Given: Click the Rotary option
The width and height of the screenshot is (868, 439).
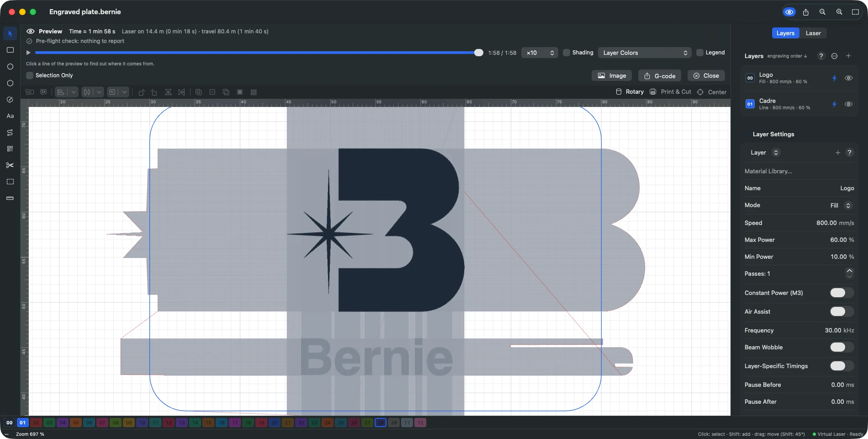Looking at the screenshot, I should pyautogui.click(x=630, y=92).
